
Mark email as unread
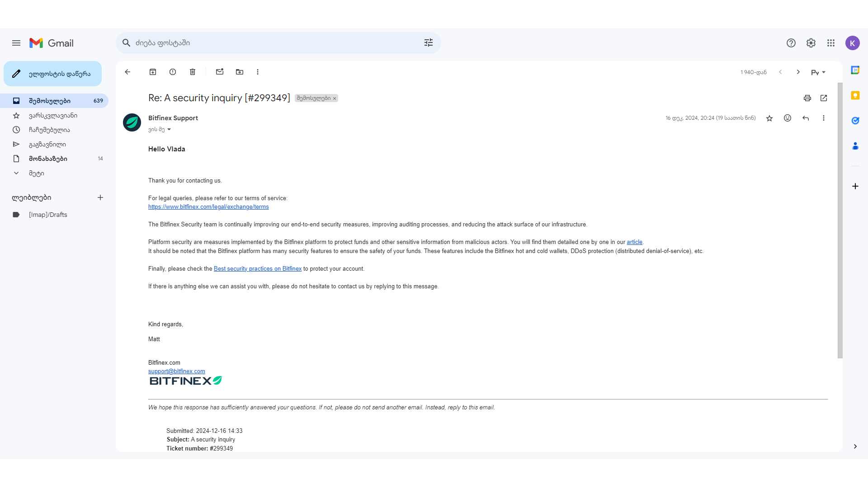[220, 72]
